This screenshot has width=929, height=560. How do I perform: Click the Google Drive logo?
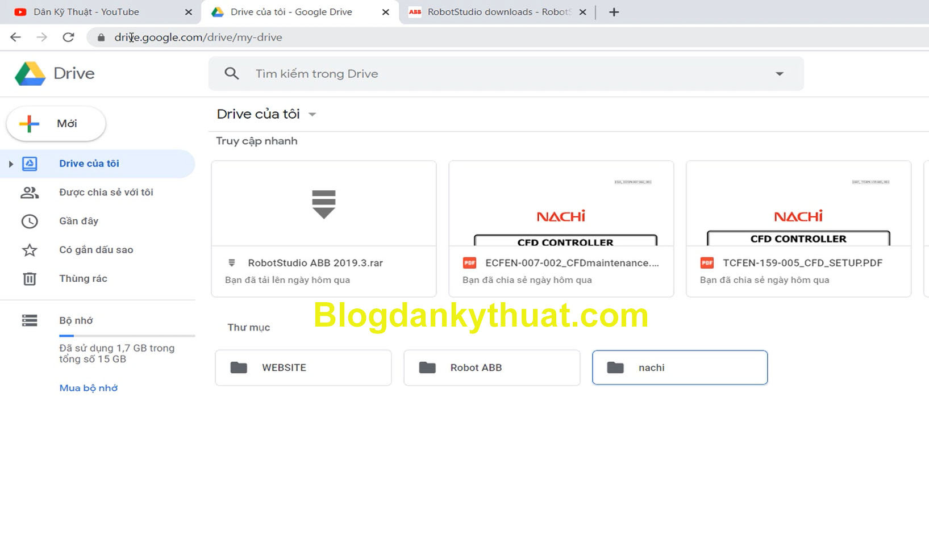[x=30, y=74]
